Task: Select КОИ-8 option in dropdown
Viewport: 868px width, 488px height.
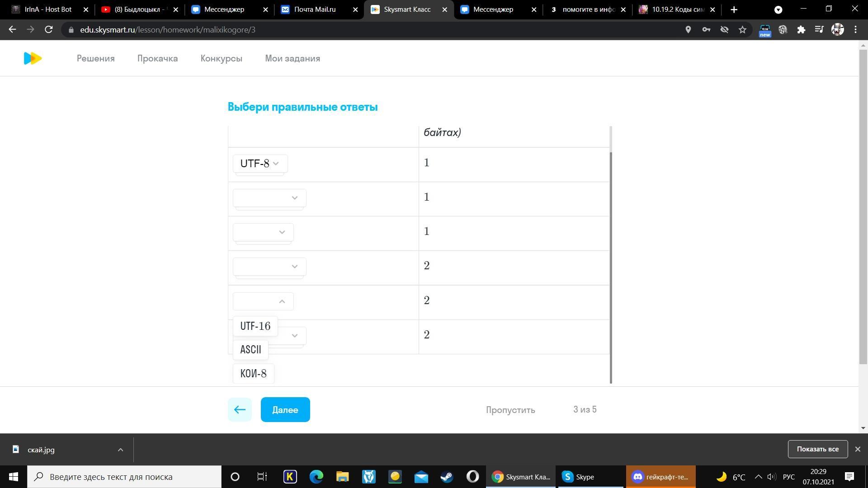Action: [253, 374]
